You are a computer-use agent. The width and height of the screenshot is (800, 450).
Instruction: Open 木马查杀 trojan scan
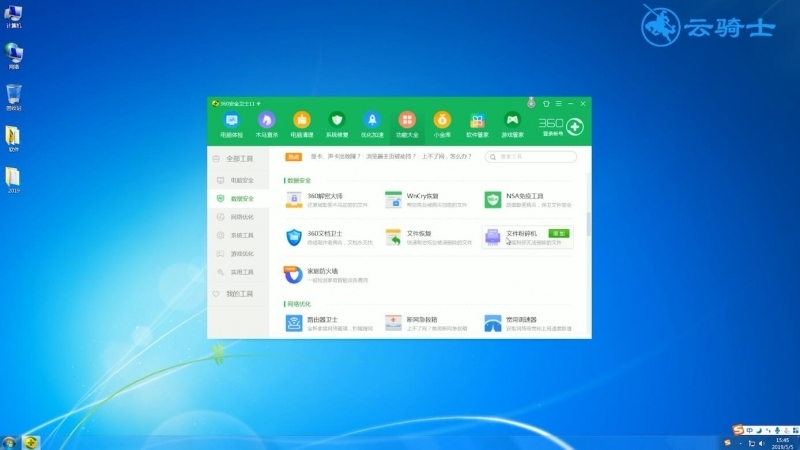pyautogui.click(x=266, y=125)
